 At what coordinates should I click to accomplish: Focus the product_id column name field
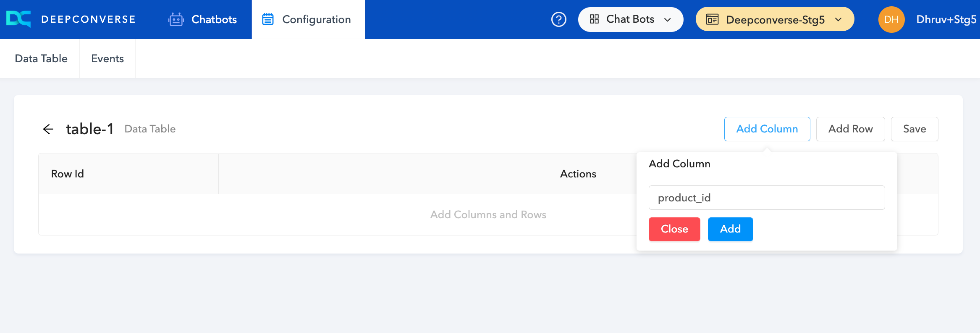[766, 198]
